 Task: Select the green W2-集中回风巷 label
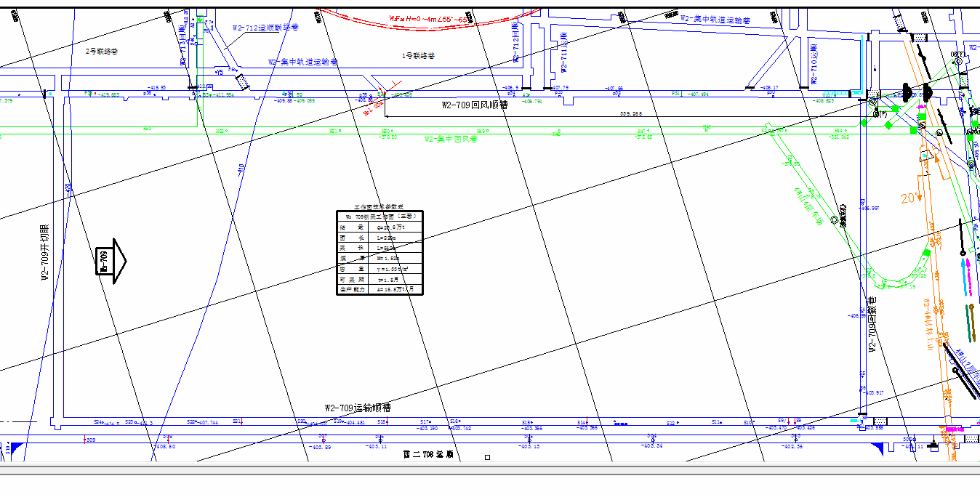[451, 138]
